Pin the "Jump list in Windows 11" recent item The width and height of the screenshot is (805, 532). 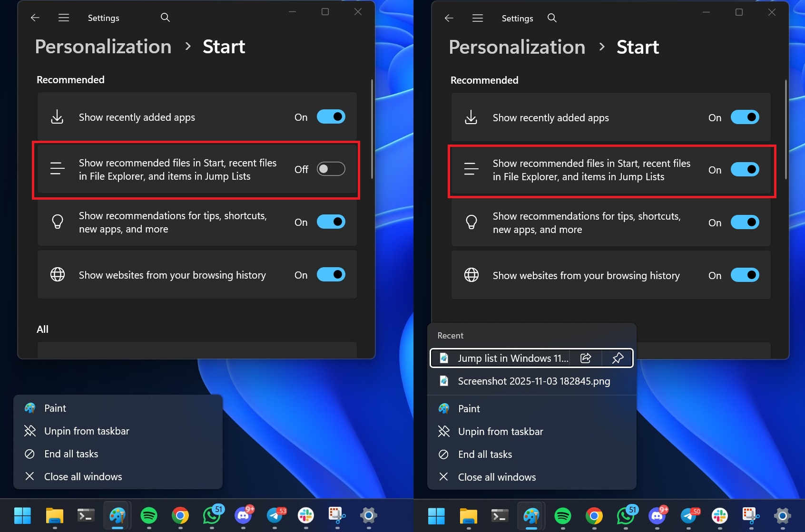618,358
